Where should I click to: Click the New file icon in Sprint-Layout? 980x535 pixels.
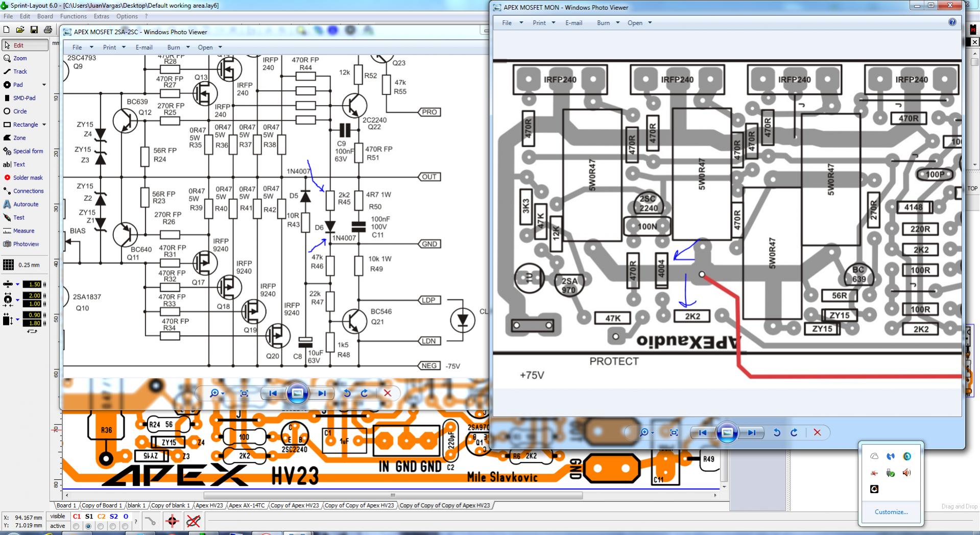tap(7, 30)
